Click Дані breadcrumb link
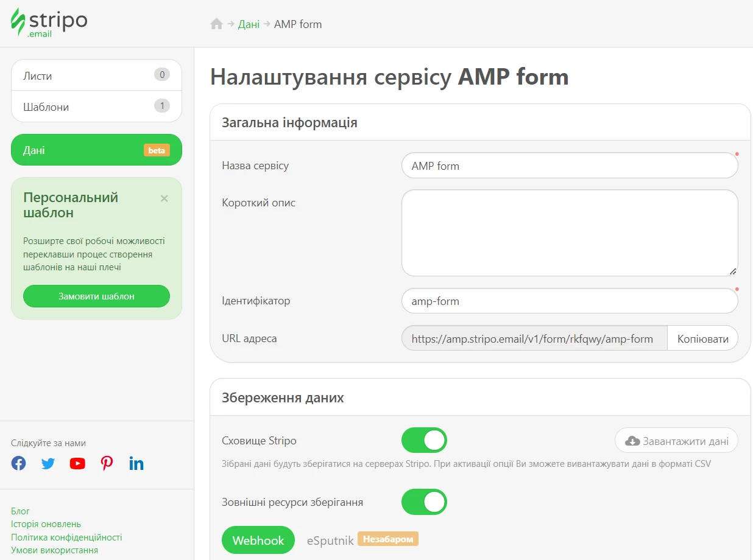Screen dimensions: 753x560 249,24
